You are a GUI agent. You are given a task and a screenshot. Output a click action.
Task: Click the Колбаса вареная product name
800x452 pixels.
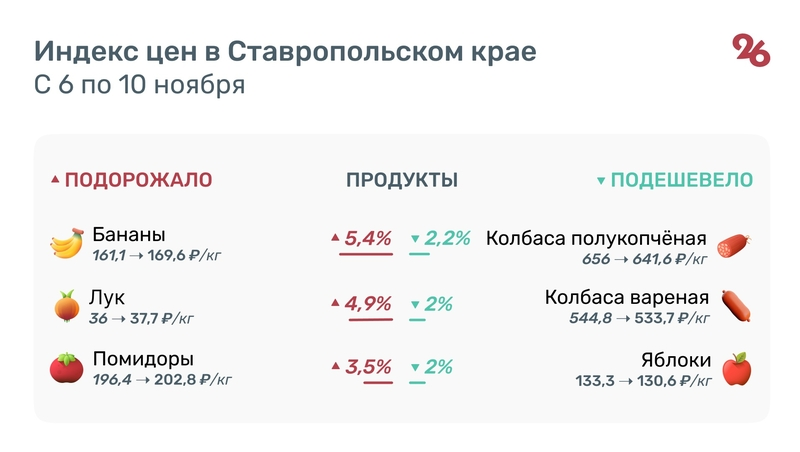(627, 298)
